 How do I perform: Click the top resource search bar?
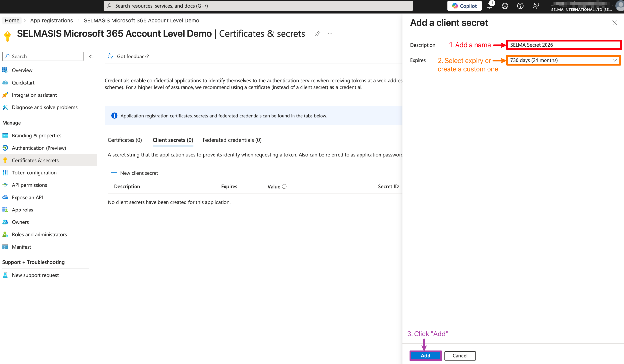click(x=258, y=6)
